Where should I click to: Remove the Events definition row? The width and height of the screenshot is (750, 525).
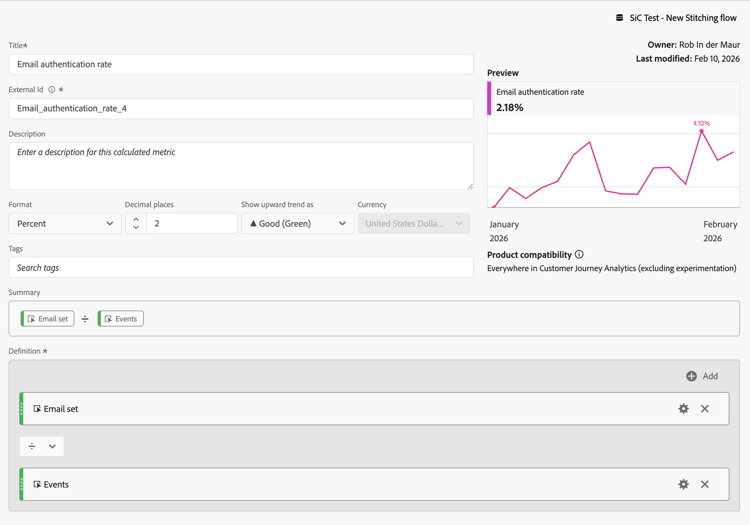(705, 484)
